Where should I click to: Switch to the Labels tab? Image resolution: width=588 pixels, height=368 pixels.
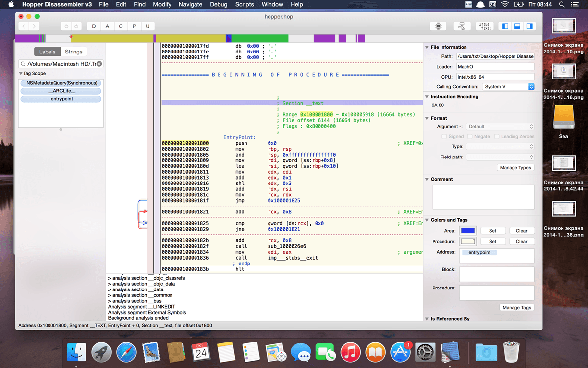(48, 52)
